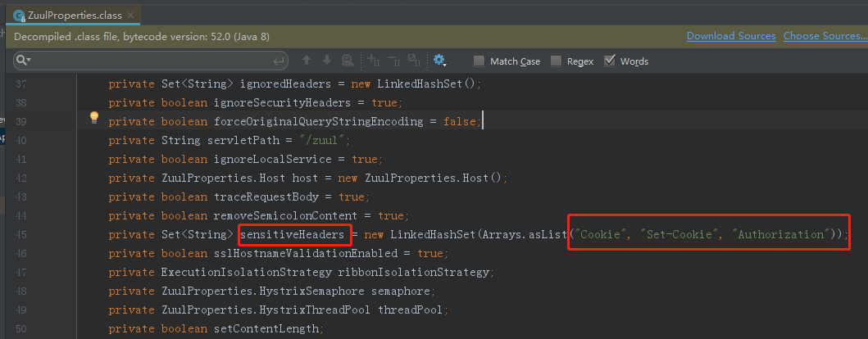Click inside the find text field
This screenshot has width=868, height=339.
(151, 61)
